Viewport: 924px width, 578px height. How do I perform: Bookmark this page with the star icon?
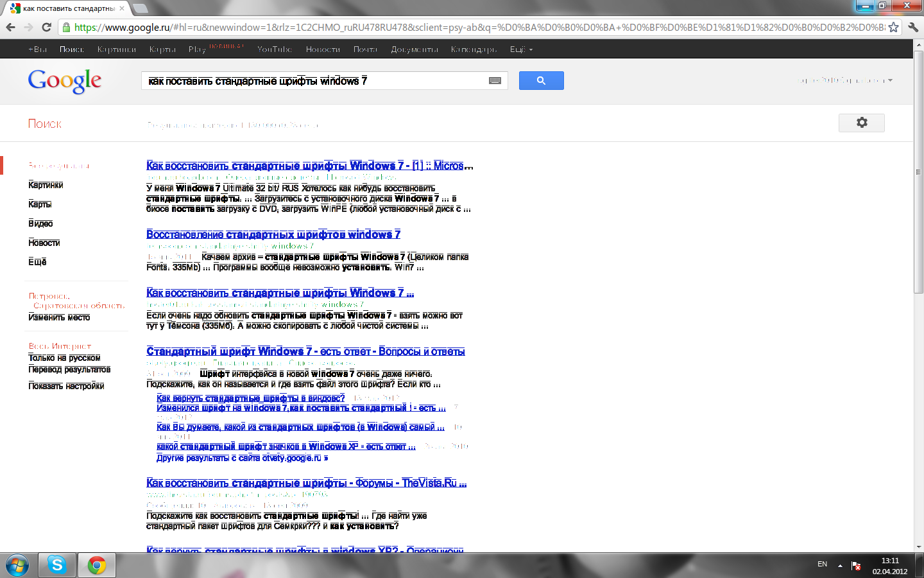[x=893, y=27]
